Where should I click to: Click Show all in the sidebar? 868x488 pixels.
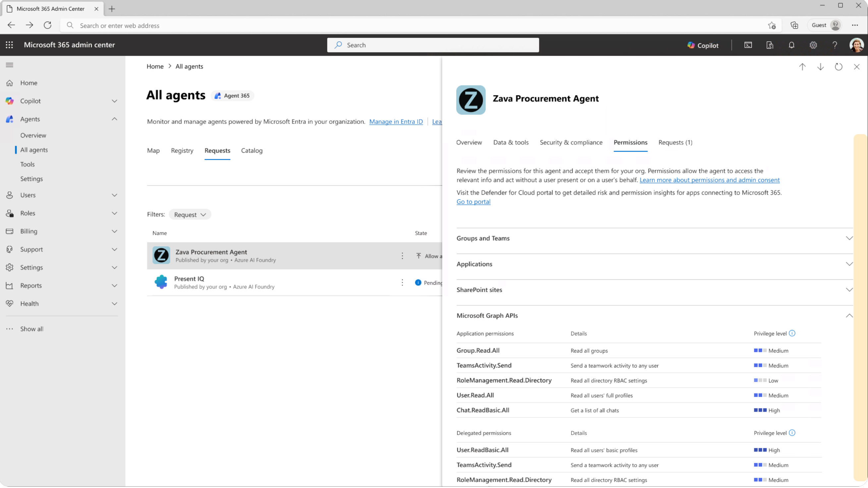pos(32,329)
